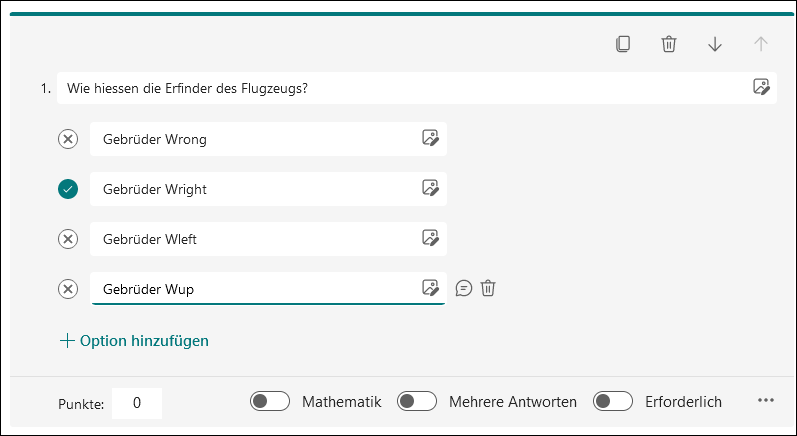Add image to Gebrüder Wright option
The image size is (797, 436).
coord(430,188)
